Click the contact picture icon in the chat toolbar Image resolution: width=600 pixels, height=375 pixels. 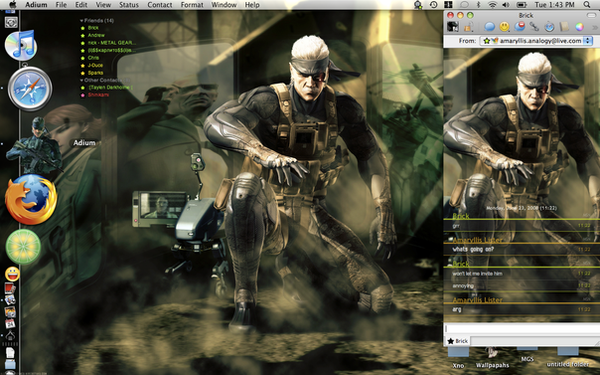pyautogui.click(x=453, y=26)
